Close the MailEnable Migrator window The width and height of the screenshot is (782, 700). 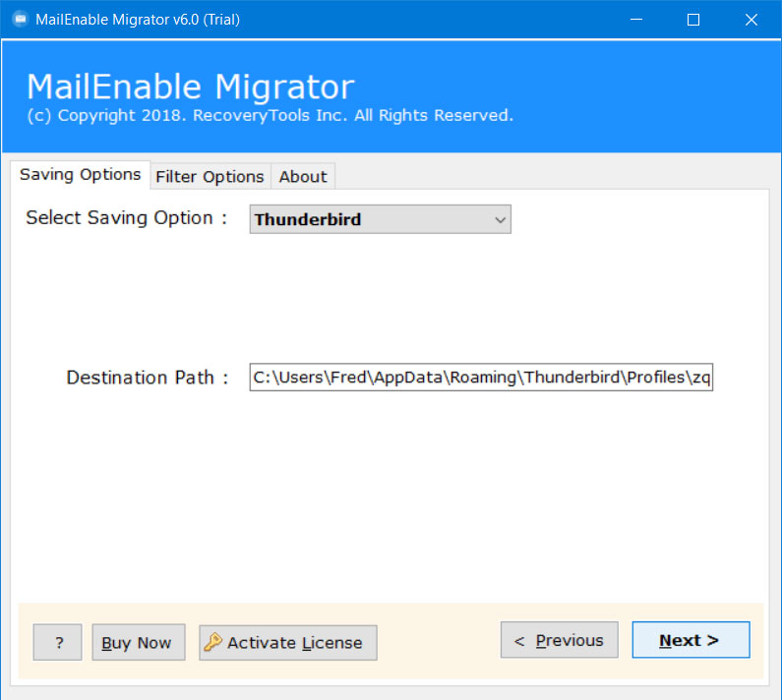point(749,20)
